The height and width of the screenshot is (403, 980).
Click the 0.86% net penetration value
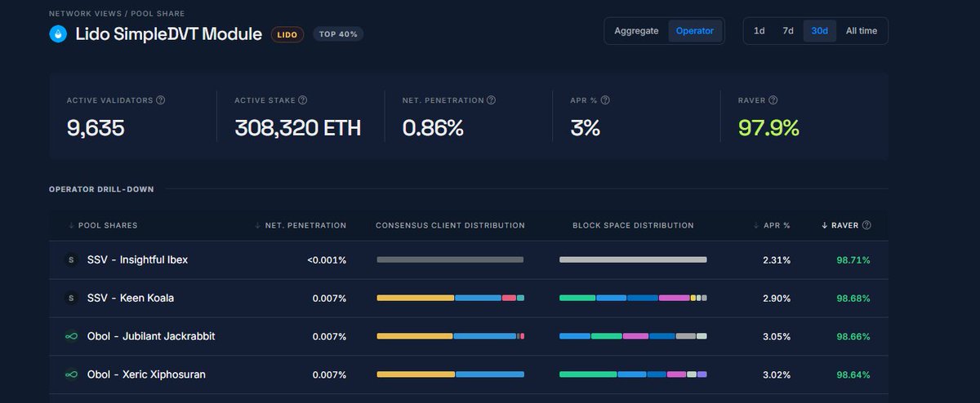433,128
